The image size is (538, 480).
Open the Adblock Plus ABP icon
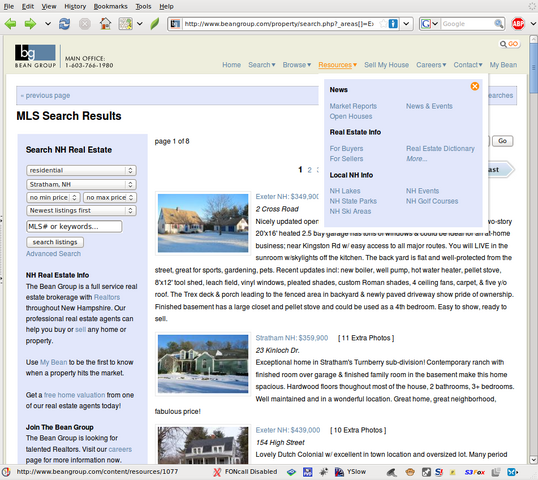[x=518, y=24]
